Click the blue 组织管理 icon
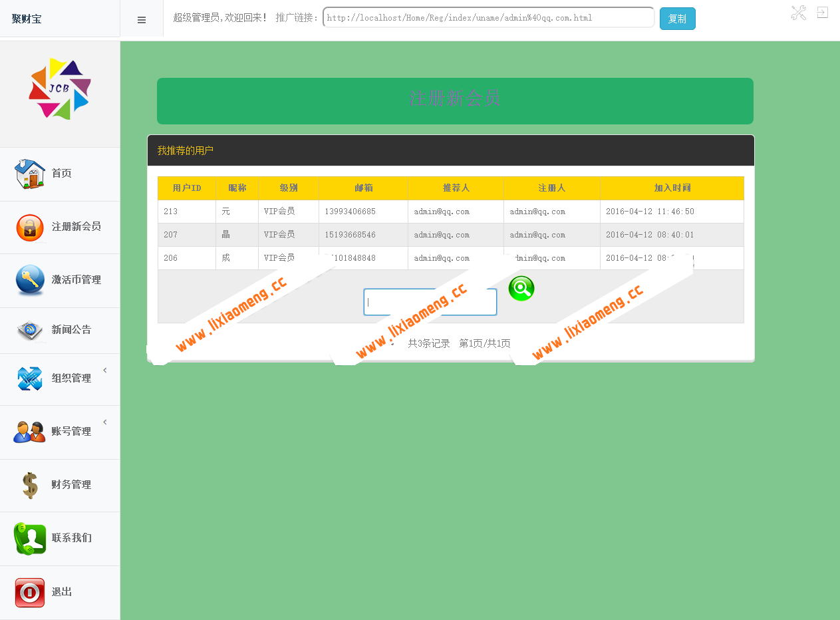 coord(30,379)
